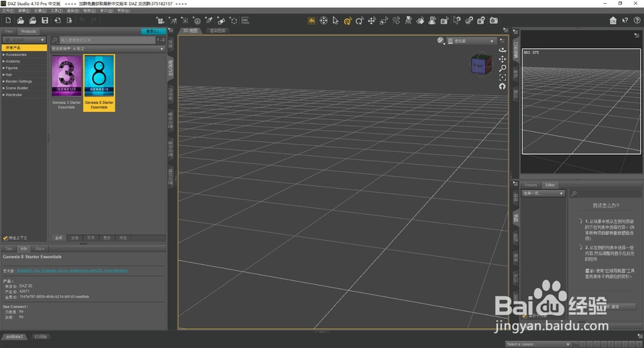Viewport: 644px width, 348px height.
Task: Click the What's This help cursor icon
Action: point(625,21)
